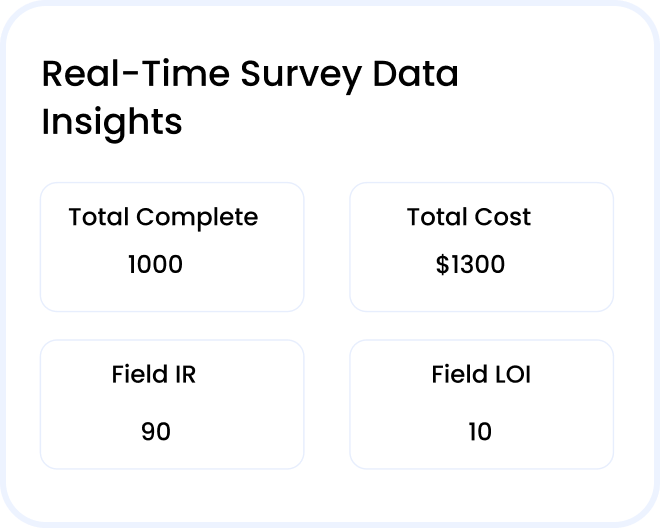Select the 1000 completes value

[x=155, y=264]
